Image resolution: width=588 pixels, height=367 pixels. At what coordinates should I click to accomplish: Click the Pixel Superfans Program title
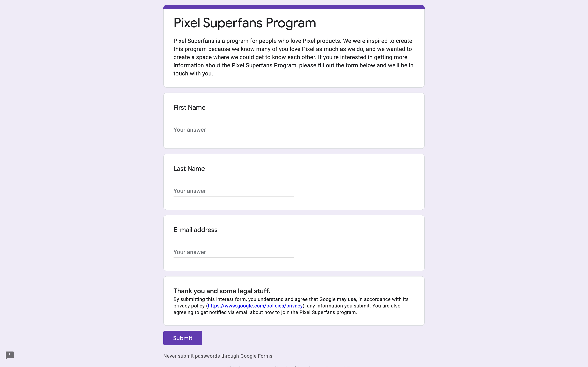pos(244,23)
